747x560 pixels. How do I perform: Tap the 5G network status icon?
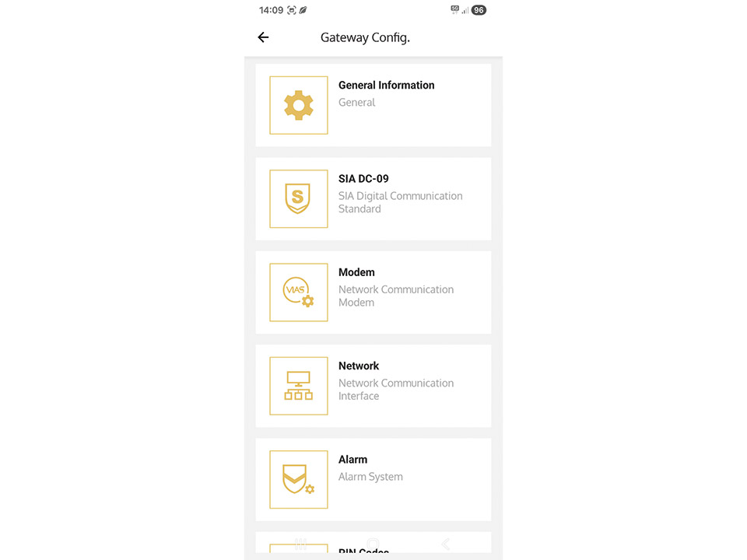coord(454,9)
